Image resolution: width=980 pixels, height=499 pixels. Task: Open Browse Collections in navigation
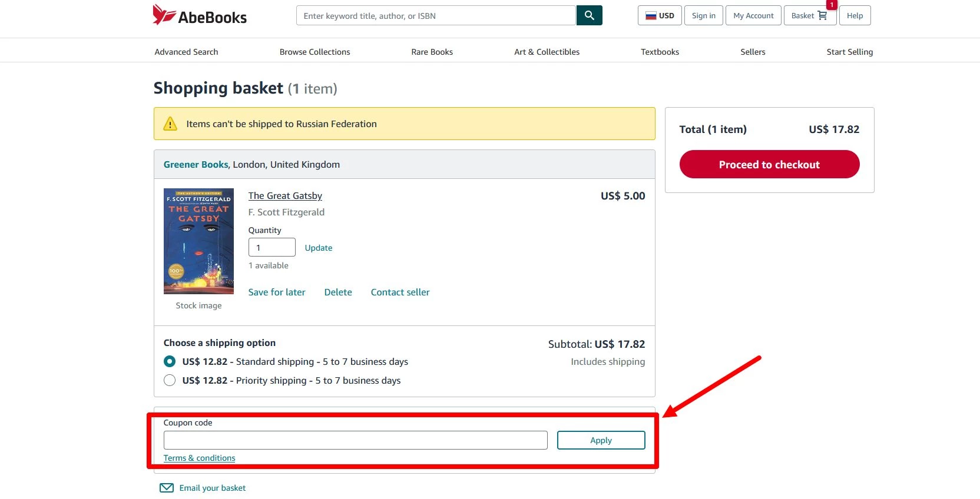click(314, 52)
